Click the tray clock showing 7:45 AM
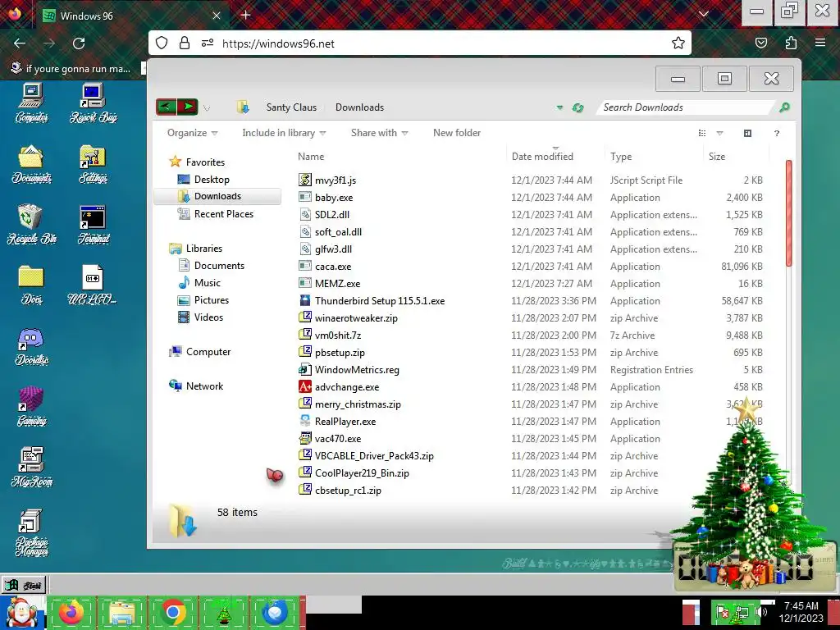 tap(801, 612)
